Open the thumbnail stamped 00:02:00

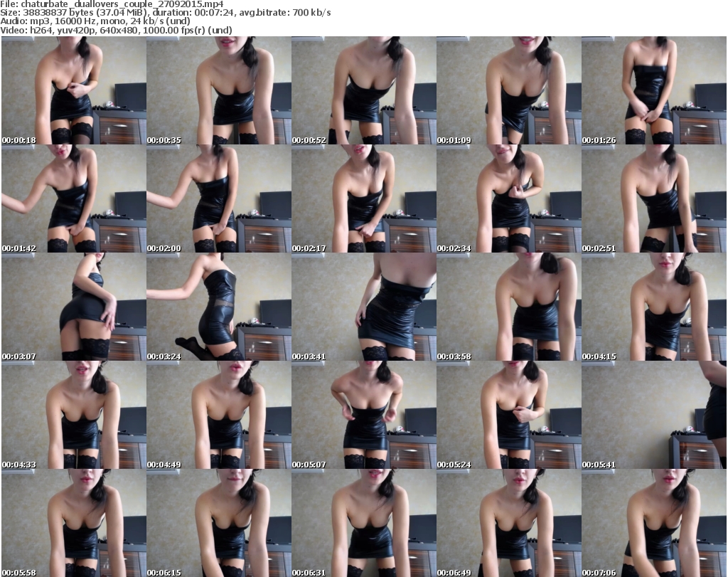pos(219,198)
